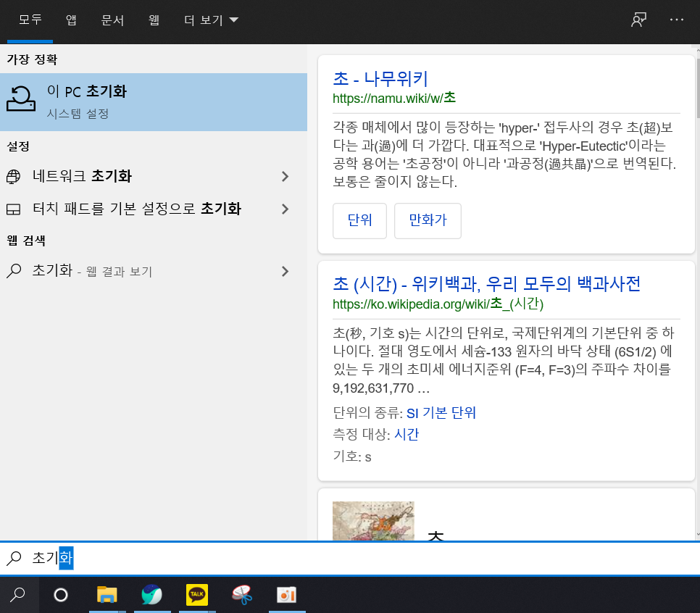Click the feedback person icon
Image resolution: width=700 pixels, height=613 pixels.
639,20
